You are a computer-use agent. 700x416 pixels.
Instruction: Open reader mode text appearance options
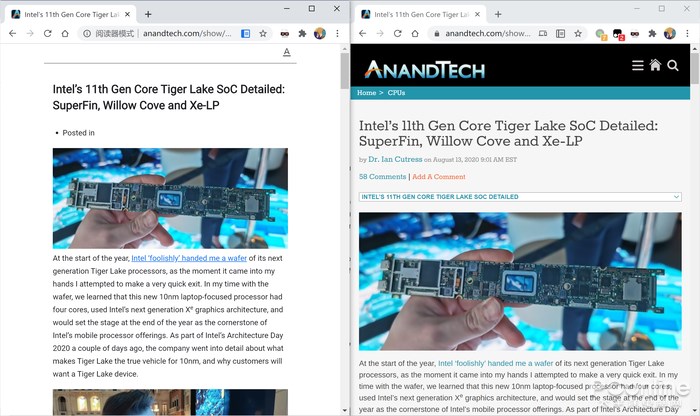point(287,52)
